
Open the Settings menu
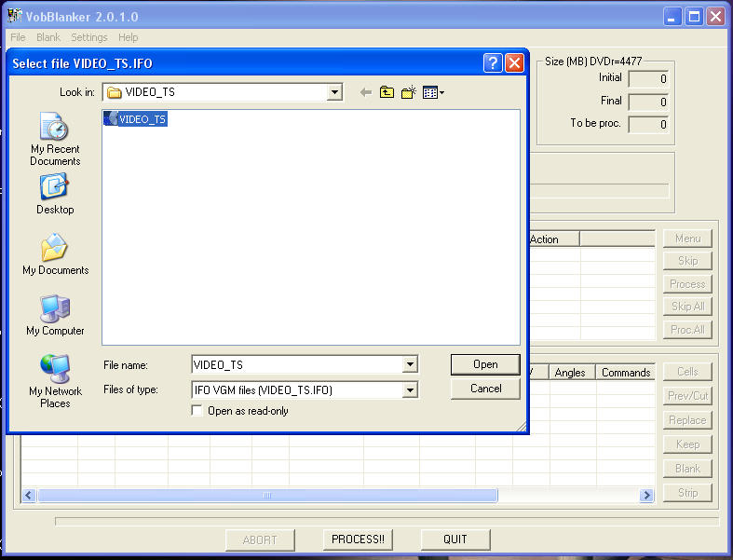point(88,37)
